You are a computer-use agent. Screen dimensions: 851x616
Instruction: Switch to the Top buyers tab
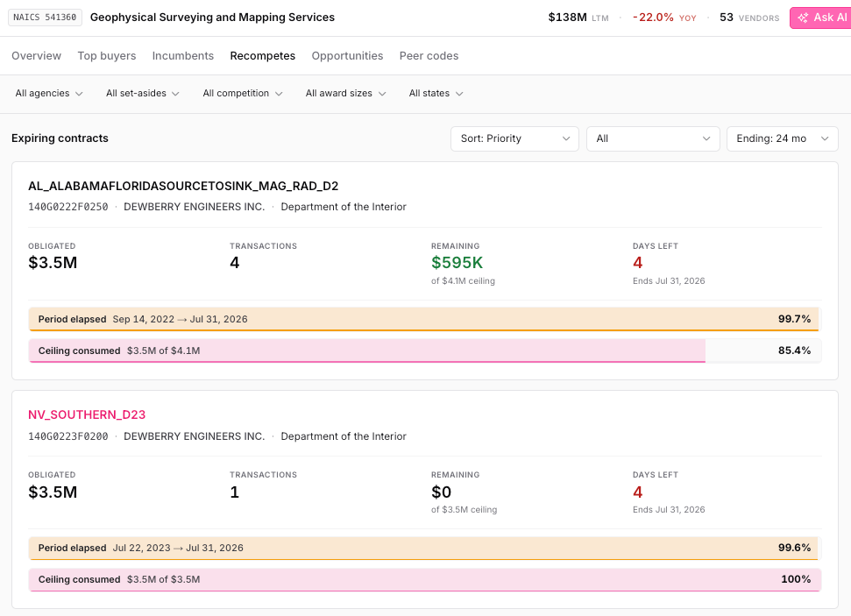(107, 56)
